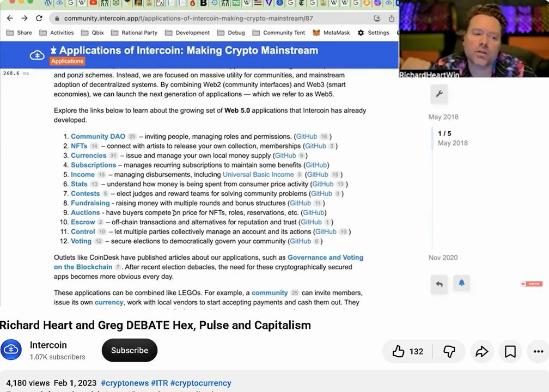Open the MetaMask bookmark
Viewport: 549px width, 392px height.
click(x=331, y=33)
